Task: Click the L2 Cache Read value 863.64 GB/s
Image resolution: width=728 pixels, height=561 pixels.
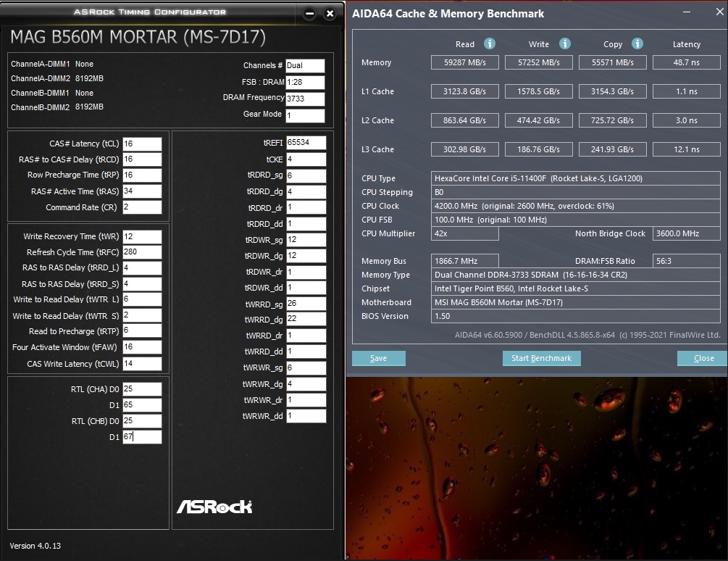Action: (x=465, y=120)
